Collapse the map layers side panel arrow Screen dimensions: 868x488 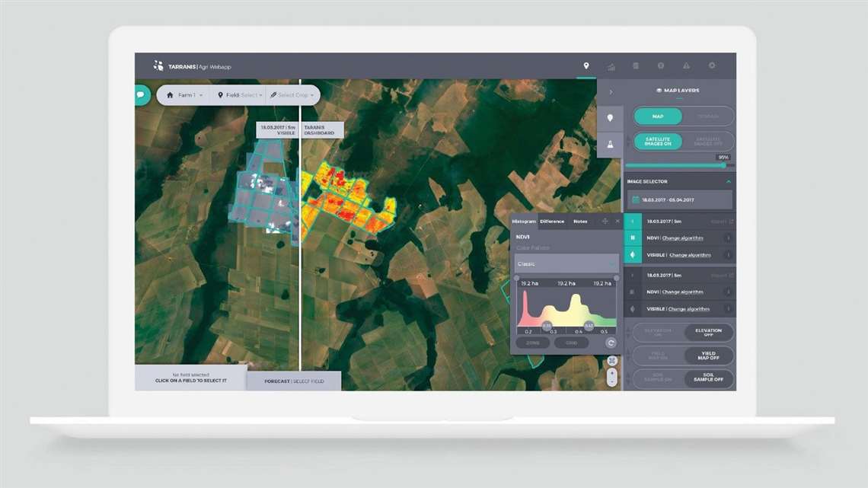(611, 92)
